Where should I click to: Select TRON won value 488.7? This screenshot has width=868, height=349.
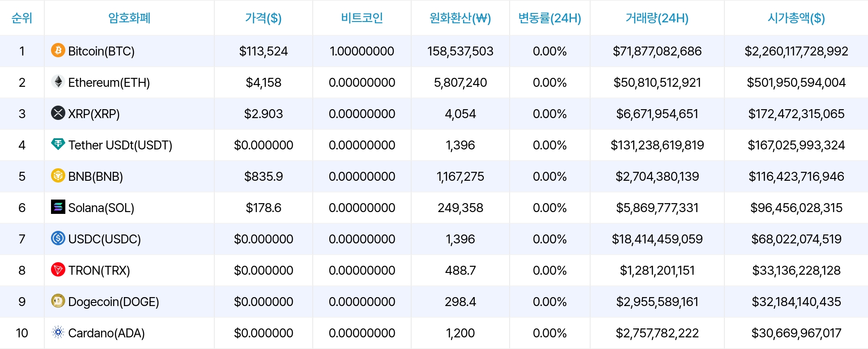click(460, 270)
